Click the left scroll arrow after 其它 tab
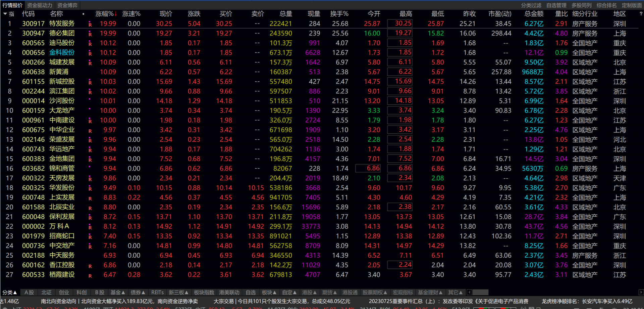This screenshot has height=309, width=644. (x=469, y=292)
